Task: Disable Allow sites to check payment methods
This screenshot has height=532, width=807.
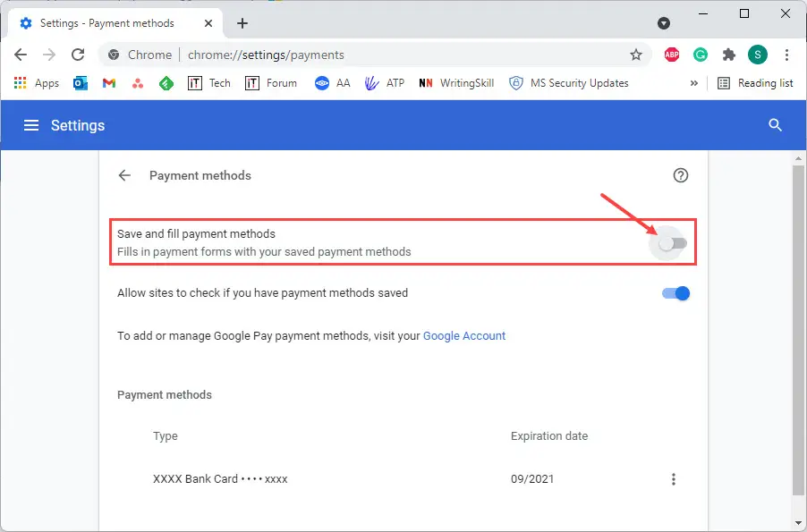Action: coord(675,293)
